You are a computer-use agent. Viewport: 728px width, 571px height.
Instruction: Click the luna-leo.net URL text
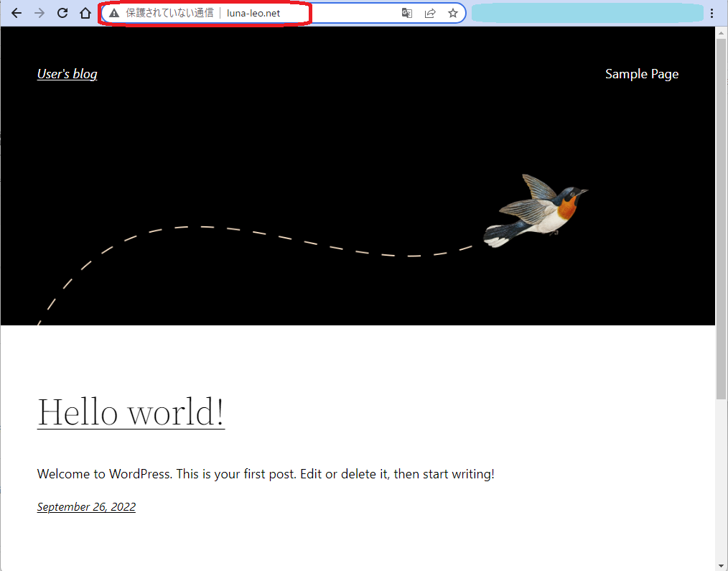tap(253, 13)
